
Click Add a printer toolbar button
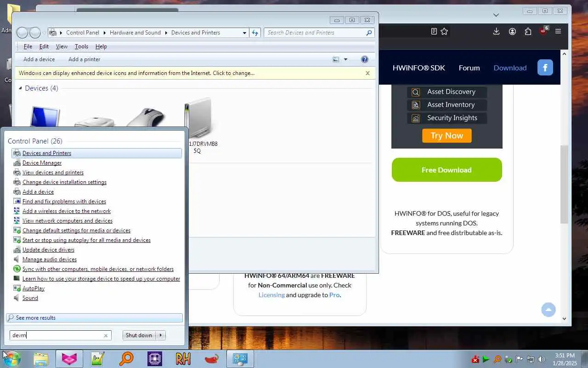[x=84, y=59]
